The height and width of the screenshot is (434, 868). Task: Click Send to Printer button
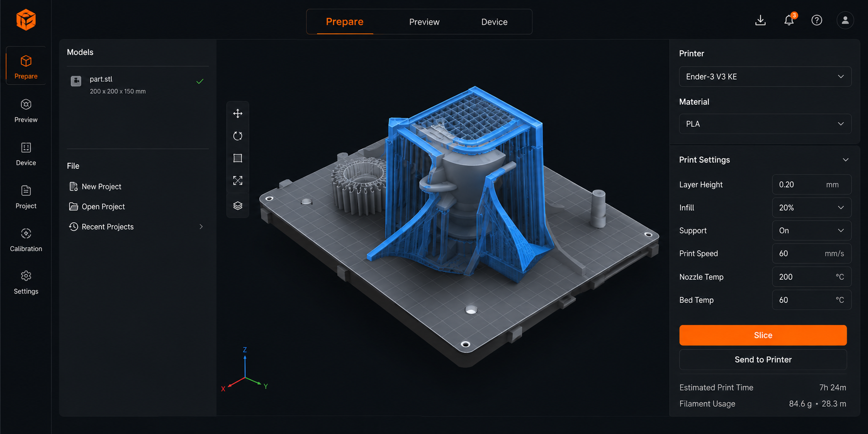click(x=763, y=360)
